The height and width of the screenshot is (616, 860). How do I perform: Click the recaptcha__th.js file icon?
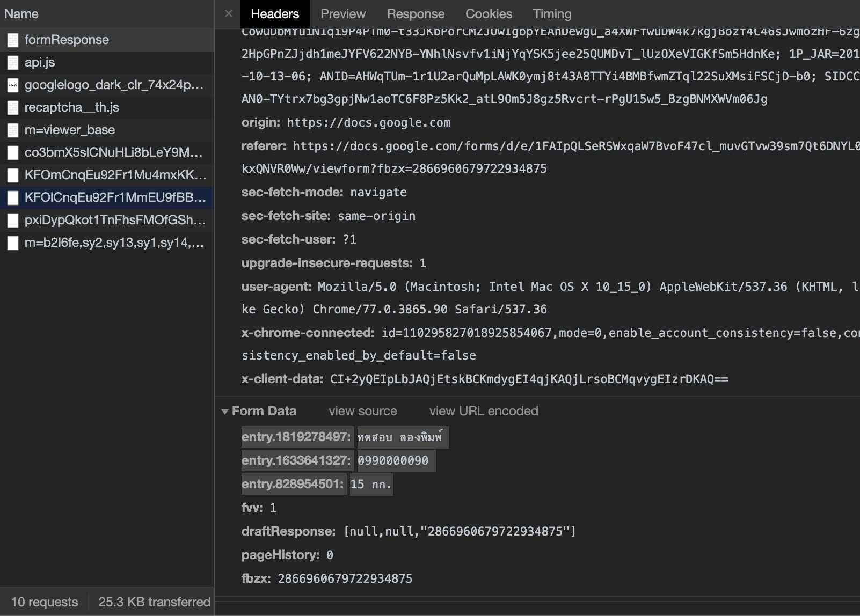point(13,107)
